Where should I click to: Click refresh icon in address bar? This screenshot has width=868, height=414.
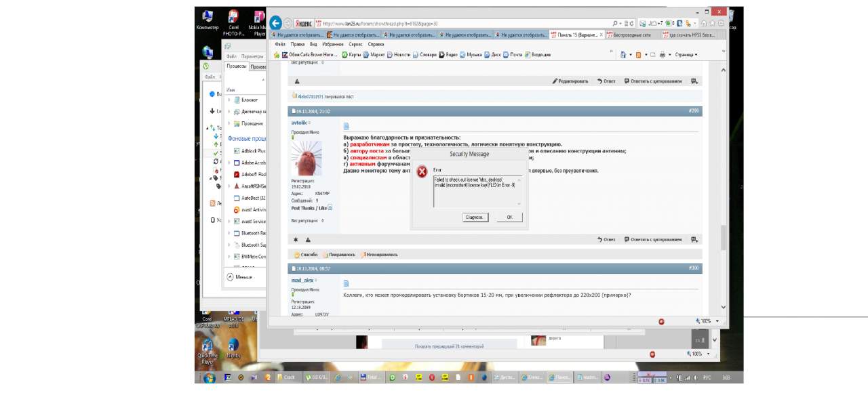point(632,23)
